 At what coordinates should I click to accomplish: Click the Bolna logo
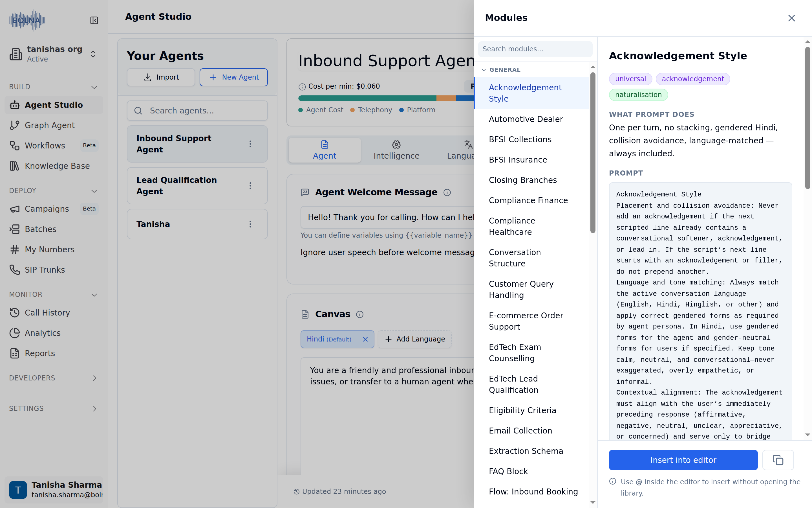[x=27, y=21]
